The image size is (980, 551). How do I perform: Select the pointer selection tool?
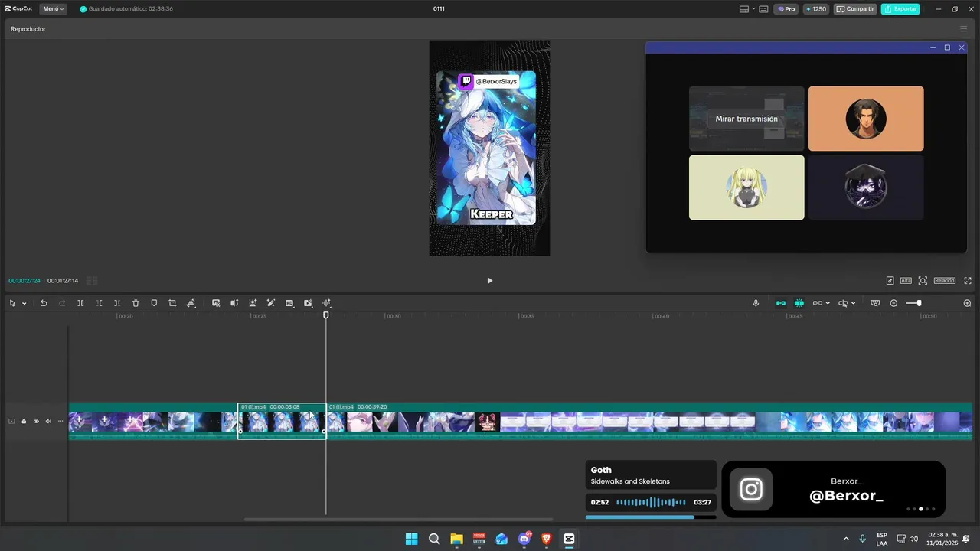[x=12, y=303]
